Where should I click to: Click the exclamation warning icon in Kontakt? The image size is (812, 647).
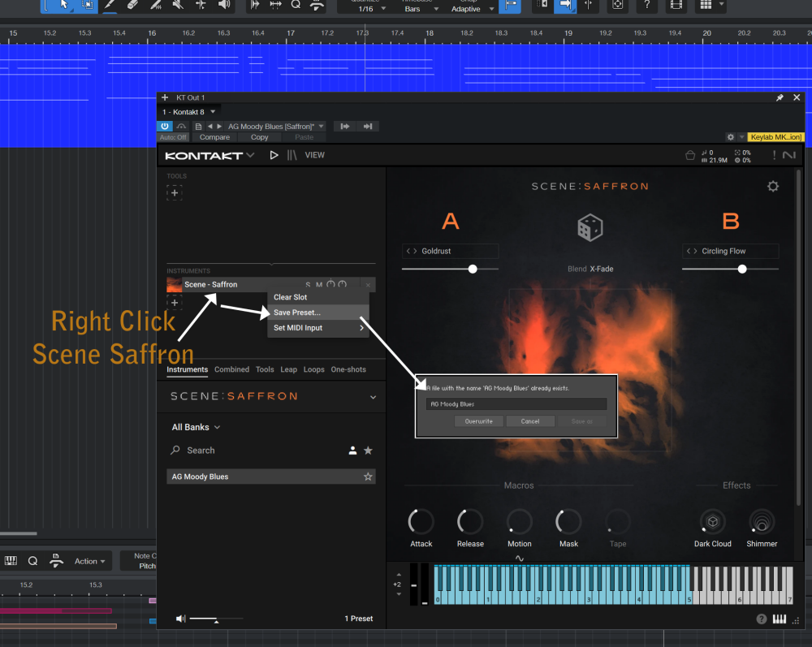click(x=774, y=155)
